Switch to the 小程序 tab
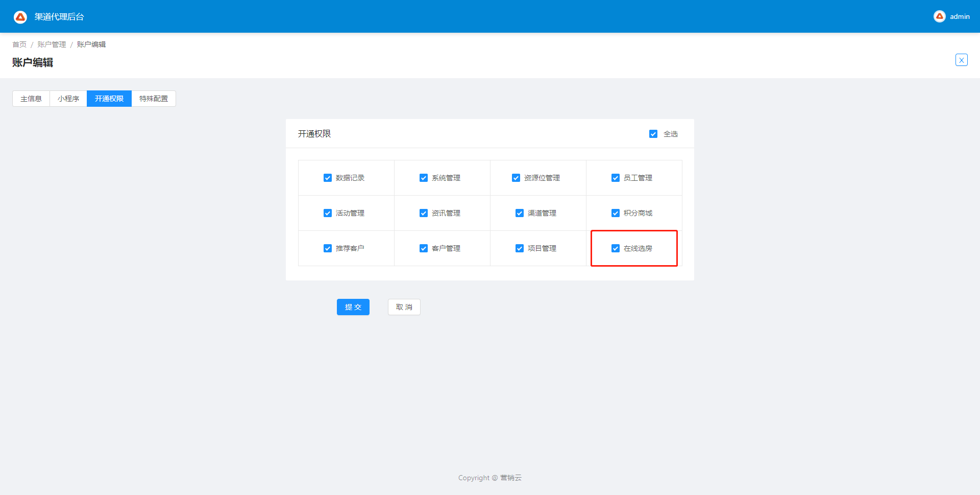 pyautogui.click(x=68, y=99)
